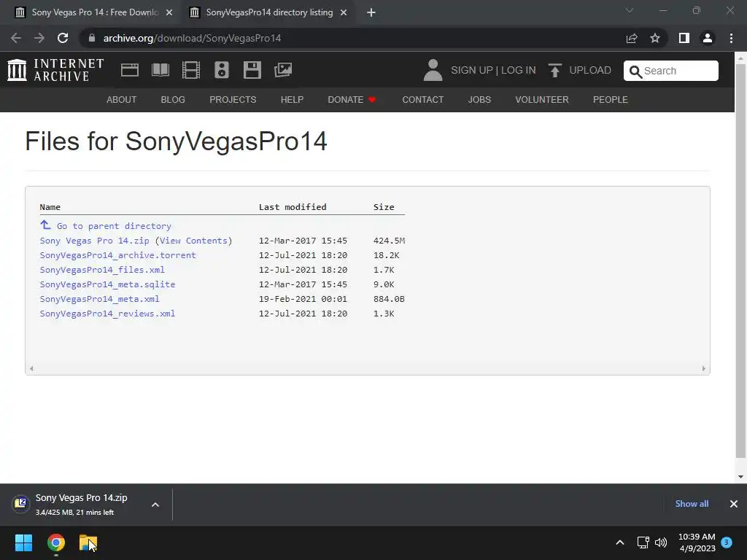Close the directory listing tab
Screen dimensions: 747x560
point(344,12)
